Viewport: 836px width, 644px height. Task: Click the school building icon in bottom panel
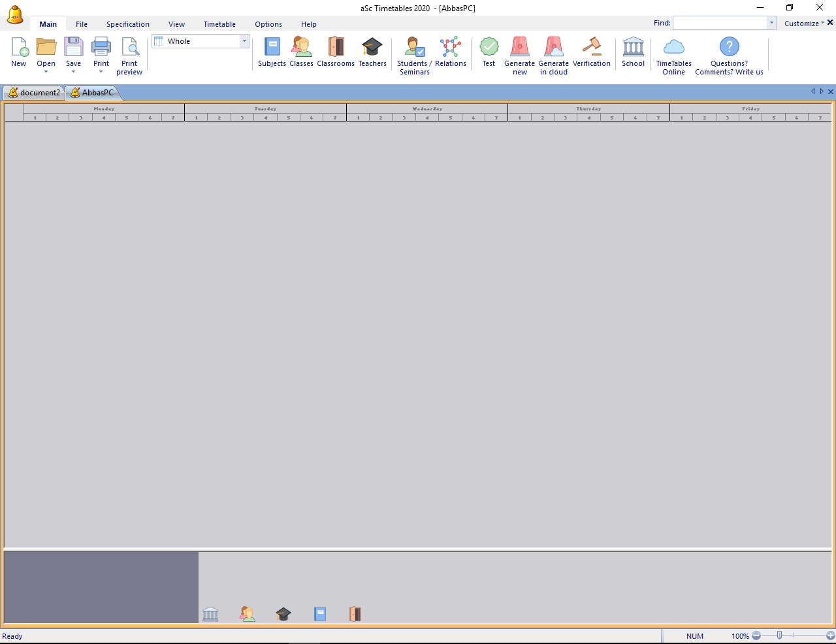tap(210, 614)
